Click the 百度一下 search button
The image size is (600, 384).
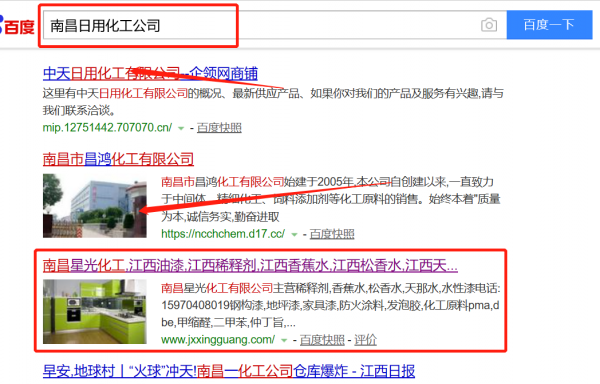tap(549, 25)
